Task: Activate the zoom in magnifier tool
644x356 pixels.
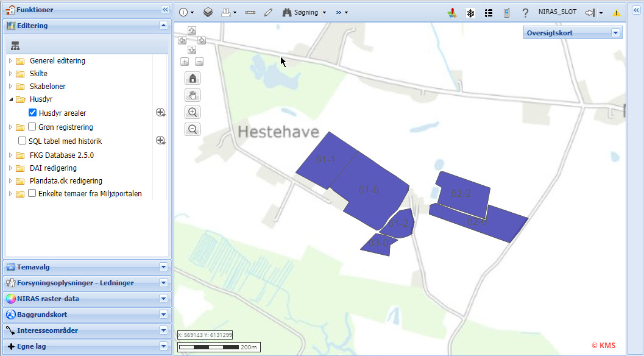Action: point(193,112)
